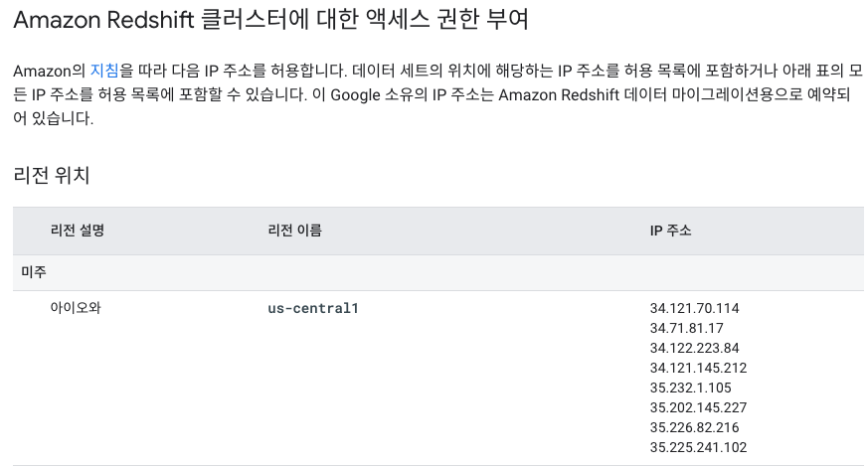Click the 아이오와 region cell
The height and width of the screenshot is (467, 868).
coord(76,308)
